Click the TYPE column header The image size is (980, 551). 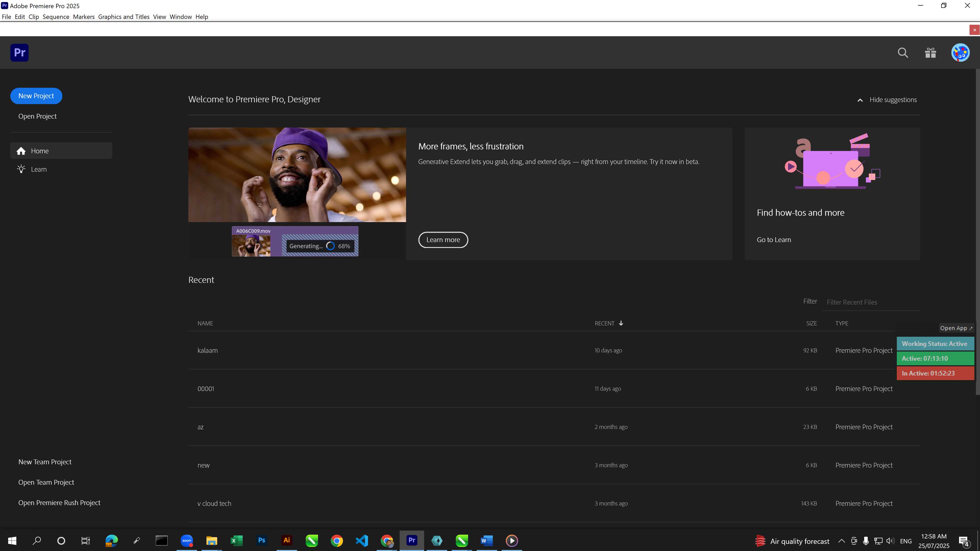[841, 323]
